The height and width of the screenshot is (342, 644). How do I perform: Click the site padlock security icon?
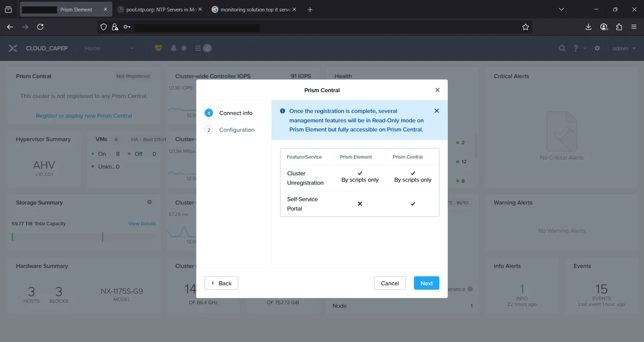click(x=115, y=27)
